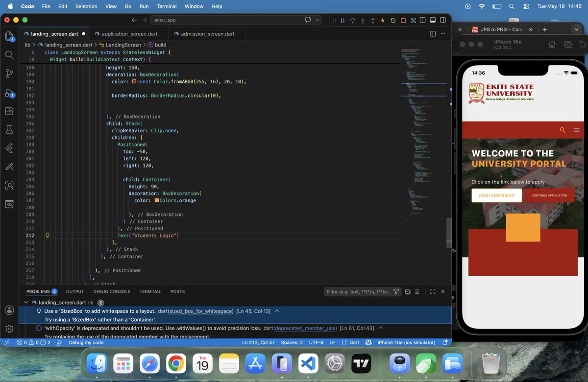
Task: Click the red Color.fromARGB swatch on line 190
Action: click(134, 81)
